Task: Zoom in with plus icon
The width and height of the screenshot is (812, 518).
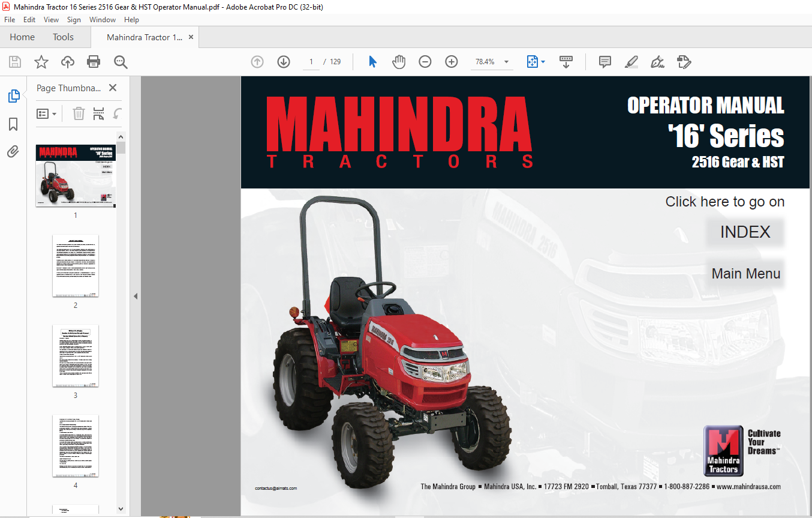Action: click(452, 62)
